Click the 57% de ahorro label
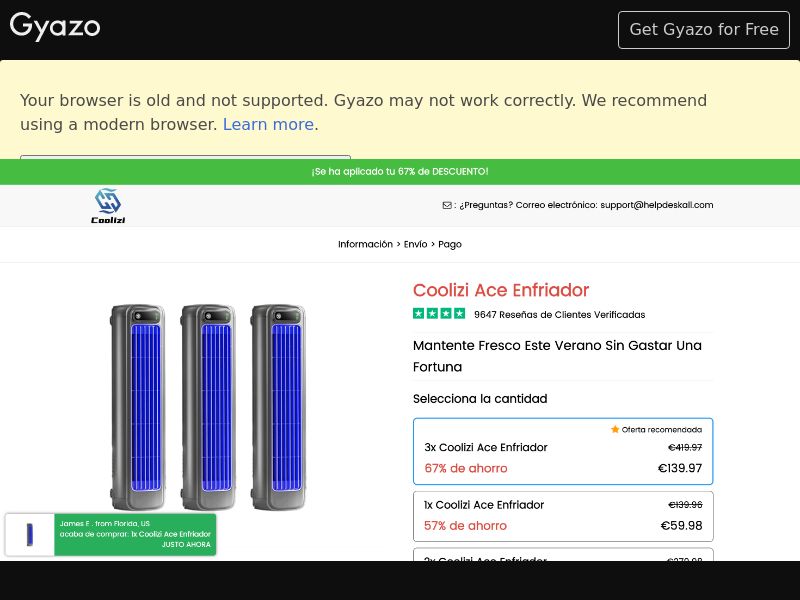Screen dimensions: 800x600 [465, 526]
